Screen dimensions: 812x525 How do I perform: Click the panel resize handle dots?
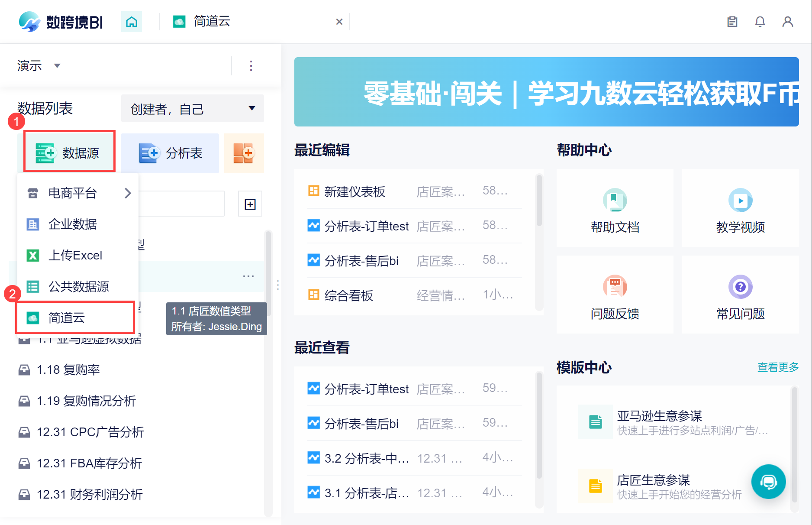click(278, 285)
